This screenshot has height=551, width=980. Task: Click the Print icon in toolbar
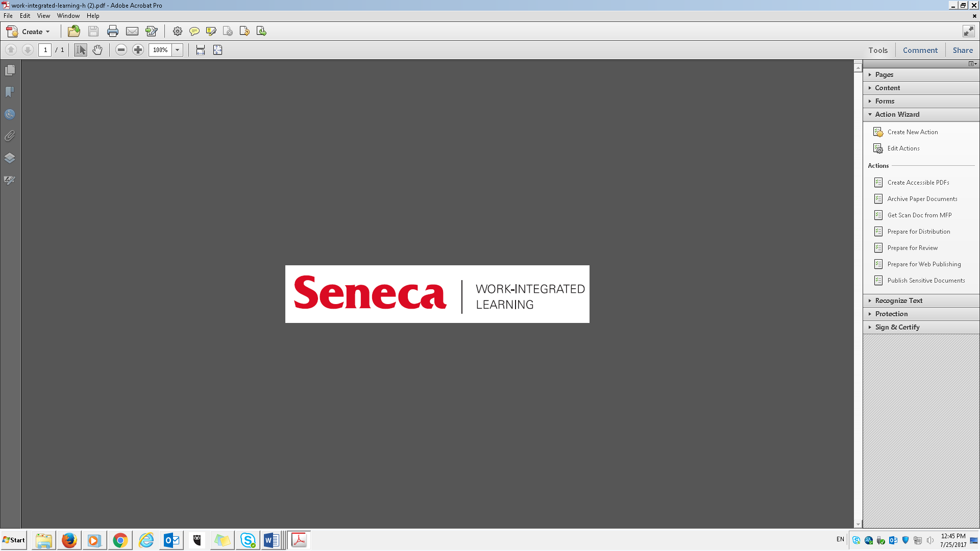(113, 32)
